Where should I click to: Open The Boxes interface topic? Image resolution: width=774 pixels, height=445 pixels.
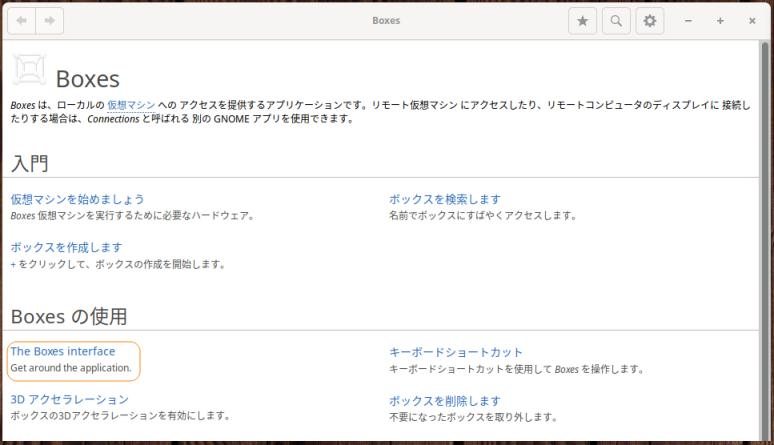[x=63, y=351]
